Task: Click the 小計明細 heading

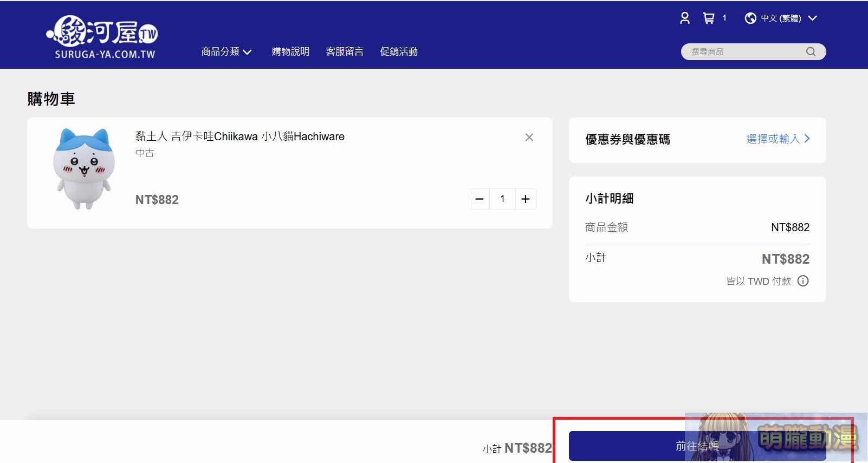Action: coord(610,199)
